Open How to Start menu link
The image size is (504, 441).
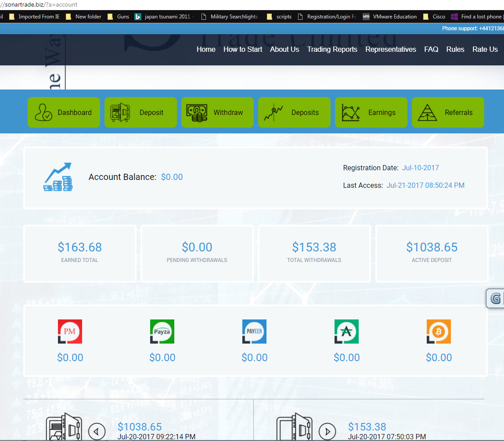click(242, 49)
